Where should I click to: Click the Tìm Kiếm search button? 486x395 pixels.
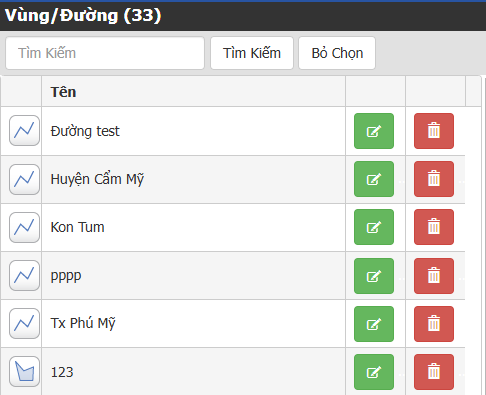click(252, 53)
